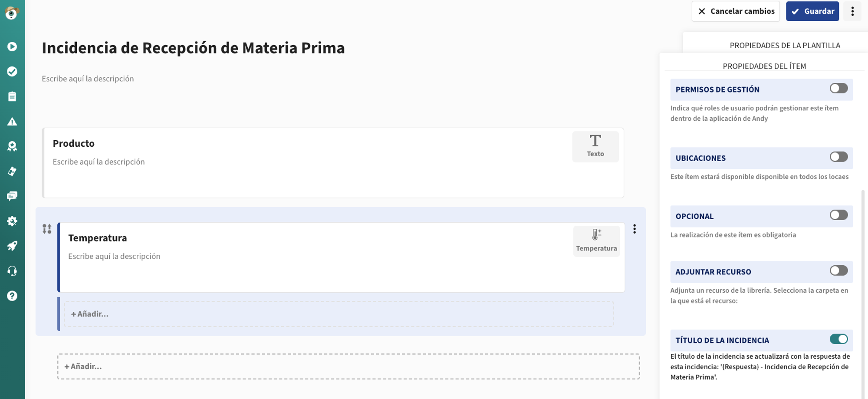Click the reorder handle beside Temperatura item

tap(47, 229)
